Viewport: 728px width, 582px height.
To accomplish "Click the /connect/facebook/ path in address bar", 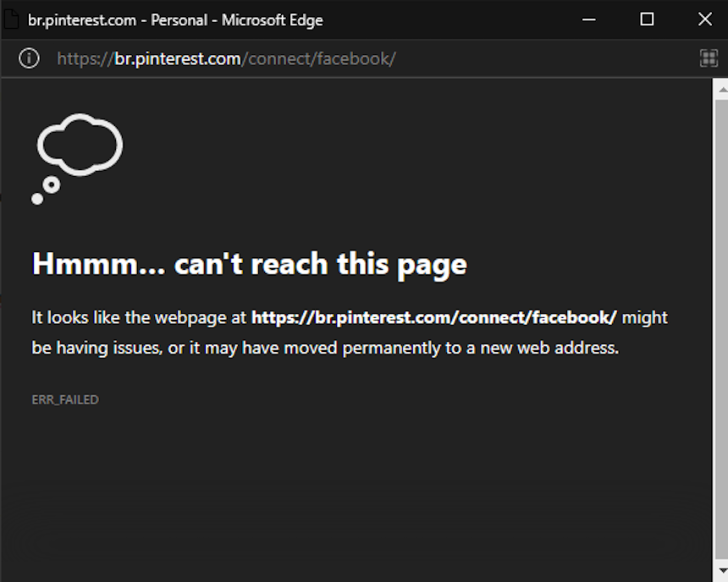I will (318, 59).
